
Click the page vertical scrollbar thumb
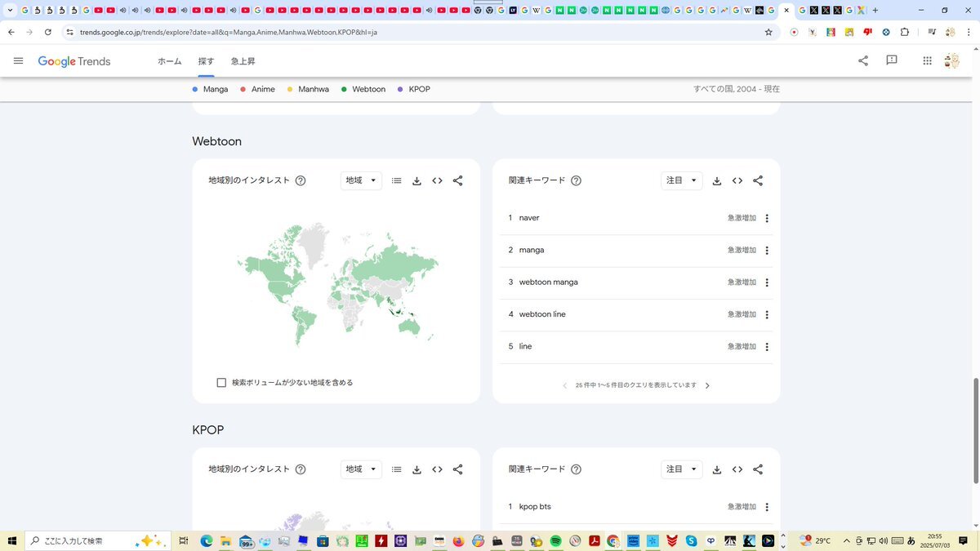tap(974, 429)
